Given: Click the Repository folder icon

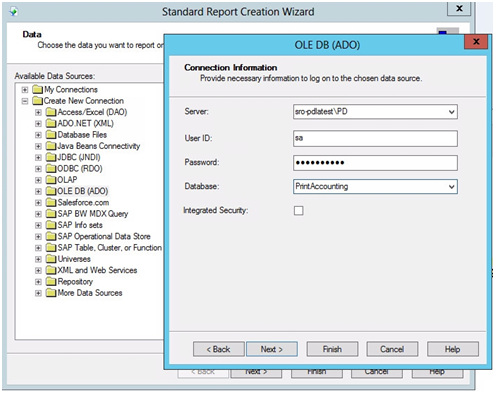Looking at the screenshot, I should pyautogui.click(x=51, y=282).
